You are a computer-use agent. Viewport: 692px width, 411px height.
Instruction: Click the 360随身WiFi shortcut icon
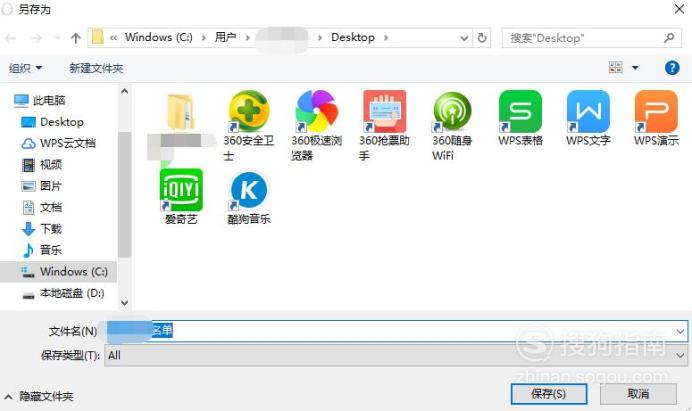(x=452, y=112)
